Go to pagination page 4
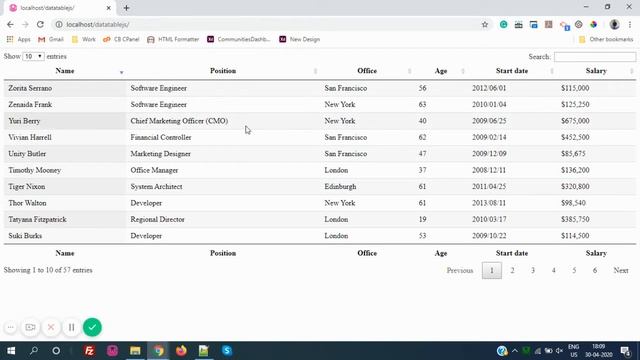 pyautogui.click(x=553, y=270)
